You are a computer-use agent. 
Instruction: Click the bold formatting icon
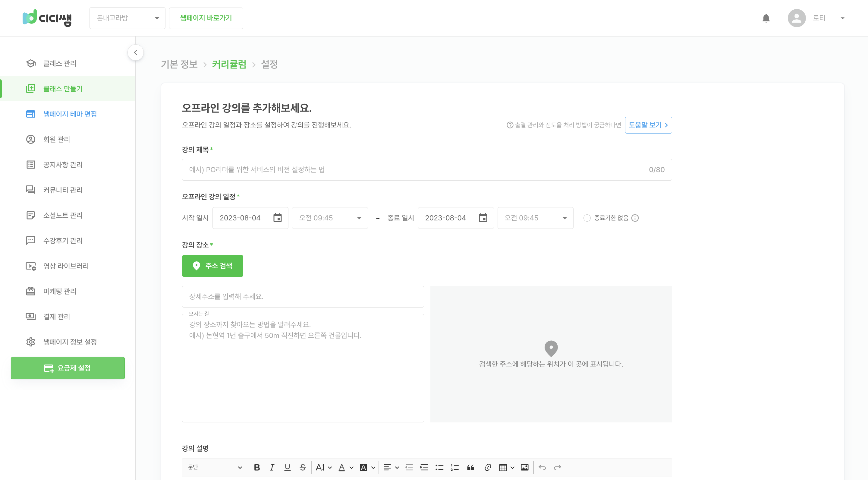257,468
